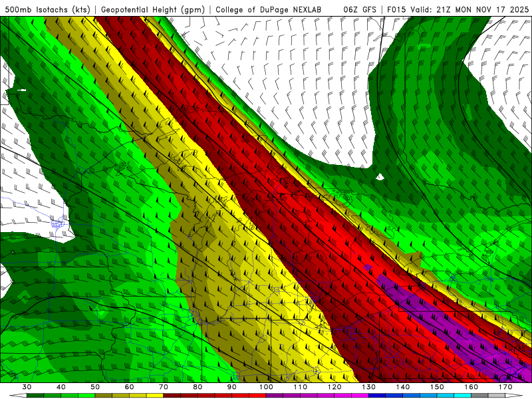Screen dimensions: 532x399
Task: Click the 160 label on the color scale
Action: point(471,387)
